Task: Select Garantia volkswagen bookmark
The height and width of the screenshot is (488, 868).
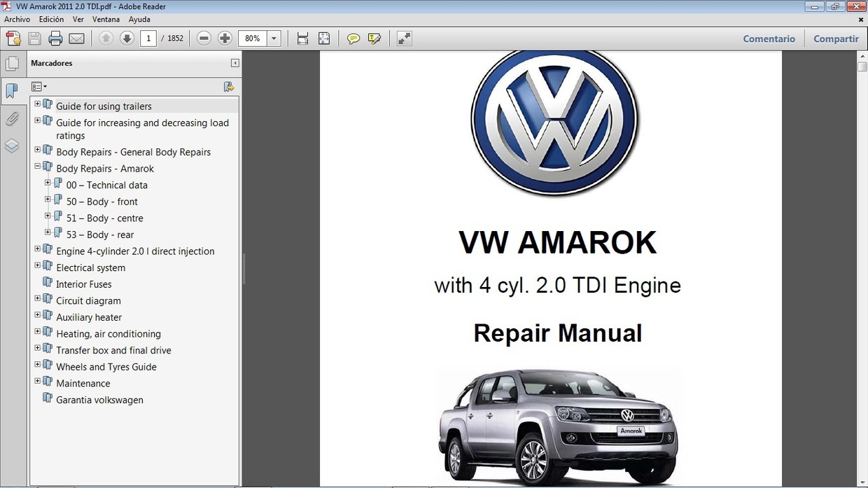Action: click(99, 400)
